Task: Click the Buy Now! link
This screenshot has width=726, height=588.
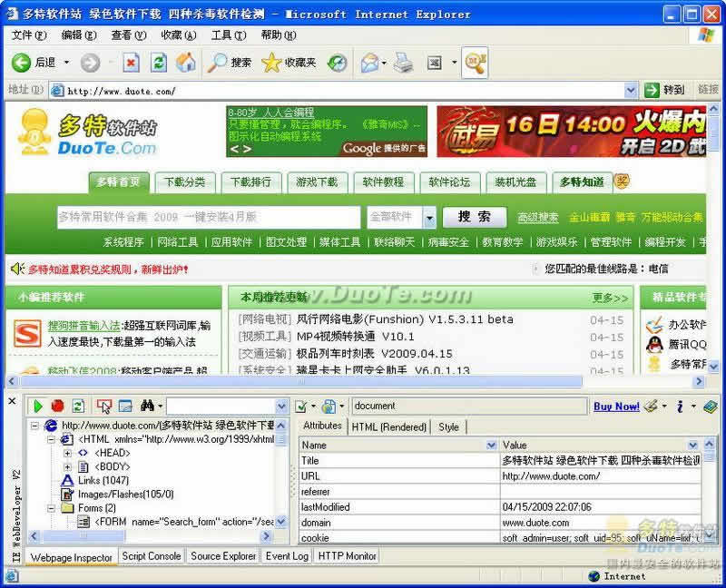Action: coord(616,407)
